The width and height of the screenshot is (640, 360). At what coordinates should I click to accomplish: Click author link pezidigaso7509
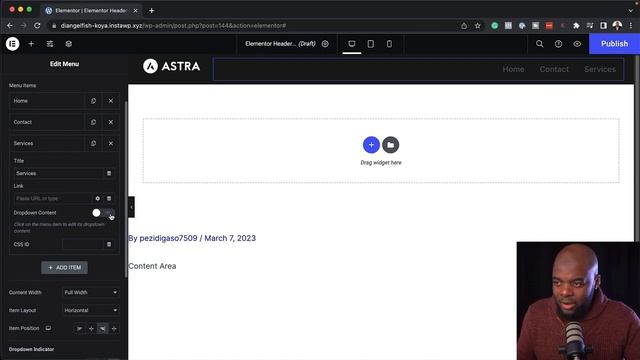168,238
